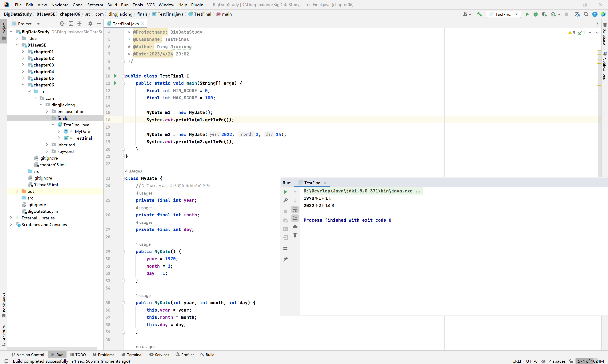The height and width of the screenshot is (364, 608).
Task: Click Select Opened File target icon
Action: 62,24
